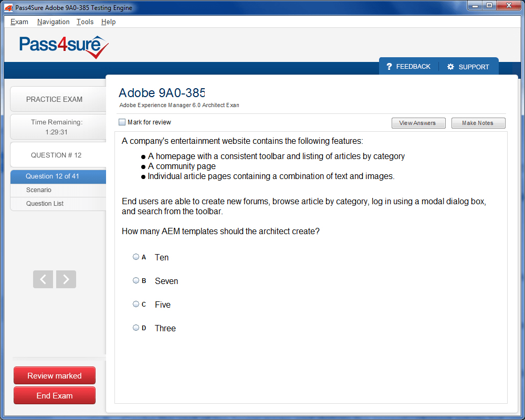Open the Exam menu
Viewport: 525px width, 420px height.
[19, 22]
